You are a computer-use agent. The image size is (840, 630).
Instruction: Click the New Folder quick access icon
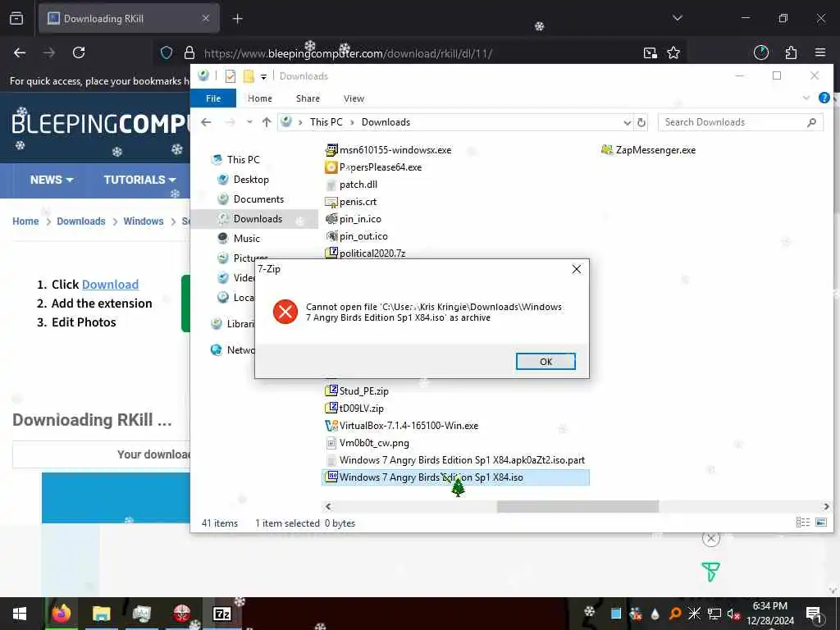click(x=249, y=76)
